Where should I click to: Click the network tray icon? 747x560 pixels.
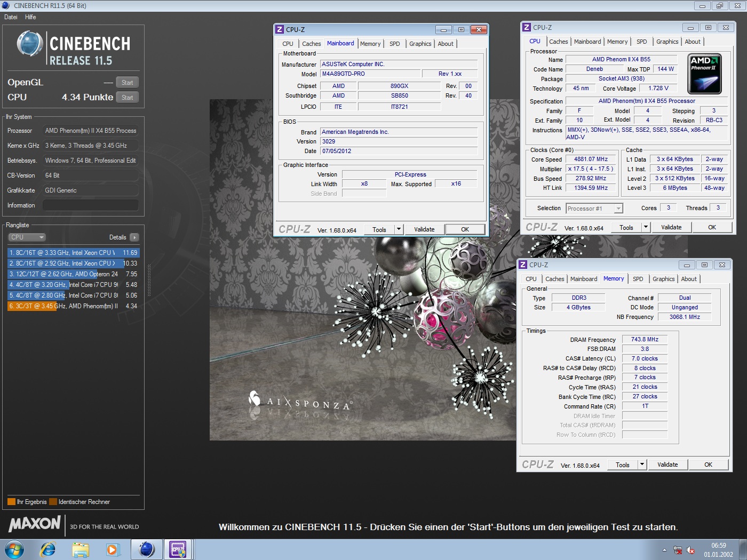point(678,550)
